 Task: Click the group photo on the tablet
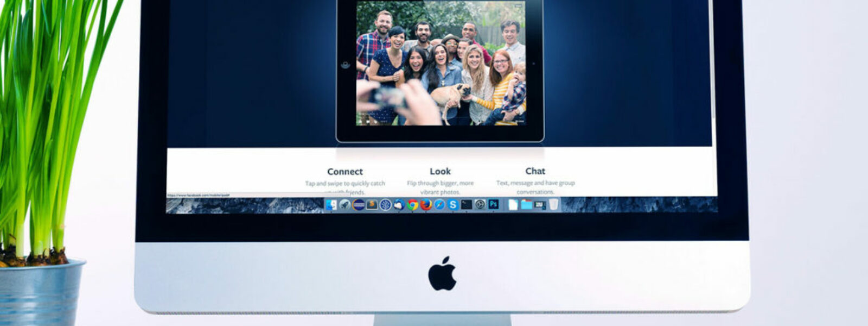(441, 63)
